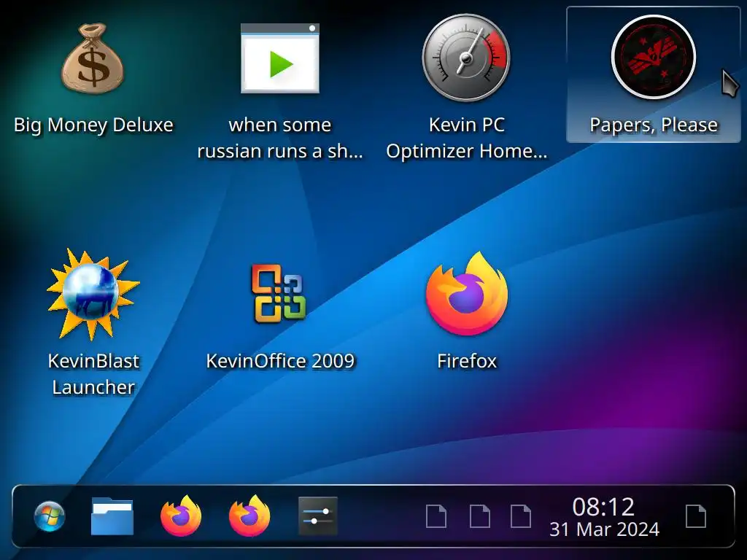Click the tray page icon nearest the clock
Viewport: 747px width, 560px height.
(521, 516)
